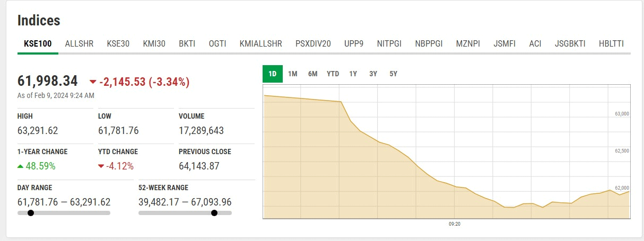
Task: Switch chart to 6M range
Action: tap(312, 74)
